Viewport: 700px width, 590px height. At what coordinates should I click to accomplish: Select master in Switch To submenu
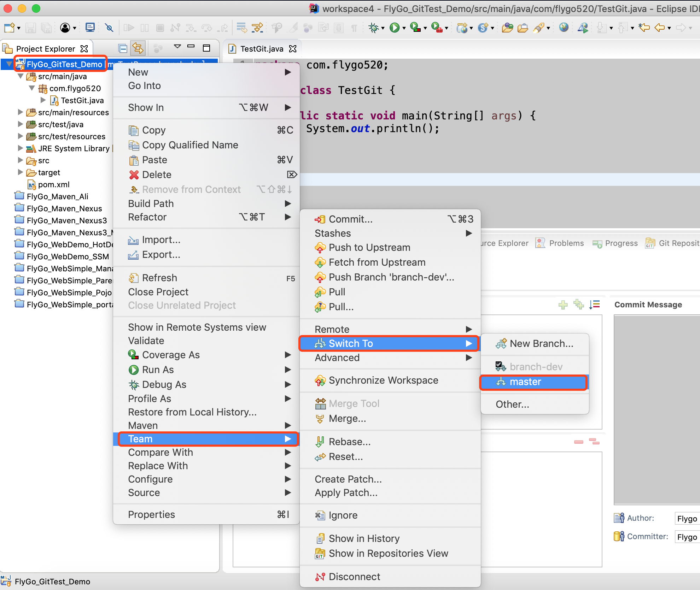525,382
